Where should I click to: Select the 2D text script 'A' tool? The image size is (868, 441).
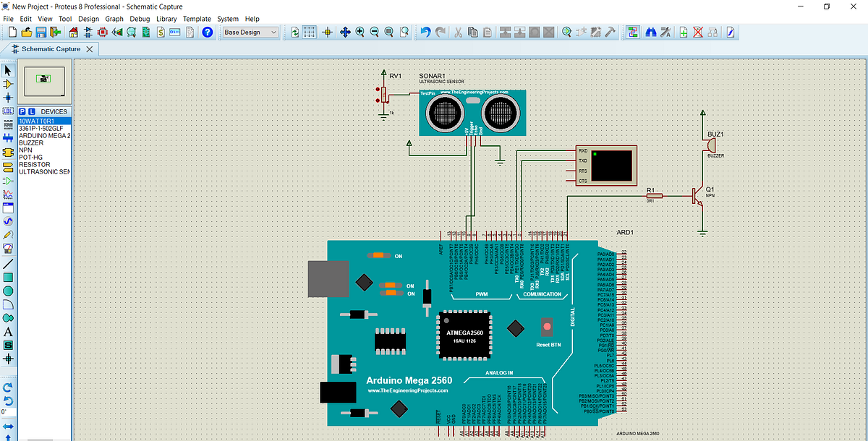[x=8, y=332]
